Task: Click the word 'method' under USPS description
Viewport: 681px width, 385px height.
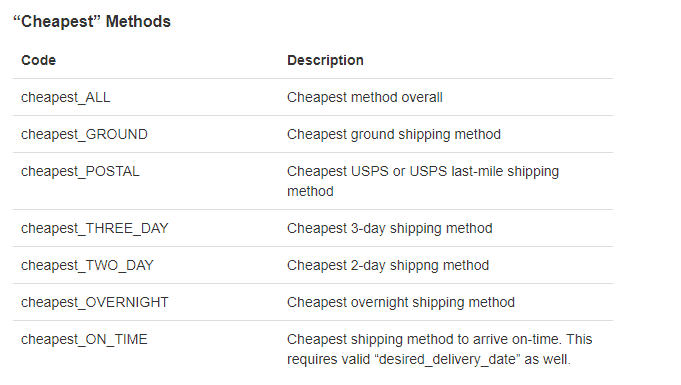Action: pos(310,191)
